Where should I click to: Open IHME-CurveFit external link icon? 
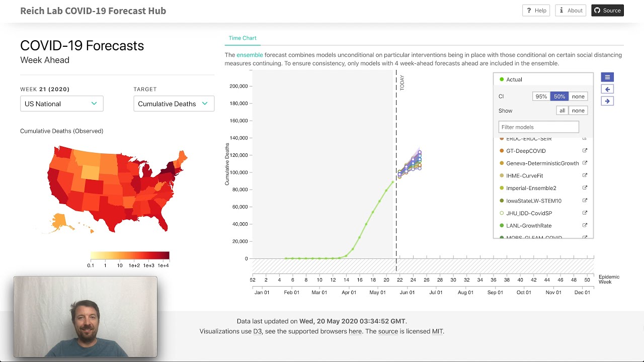point(585,175)
